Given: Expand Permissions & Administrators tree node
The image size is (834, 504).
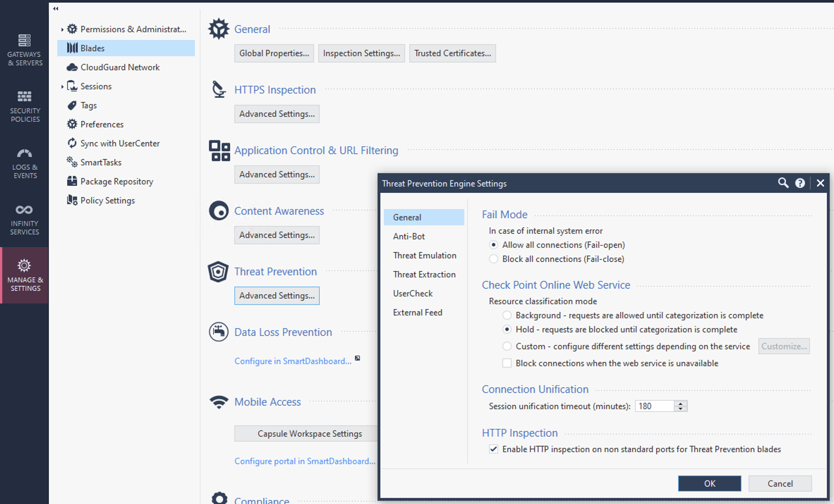Looking at the screenshot, I should coord(62,29).
